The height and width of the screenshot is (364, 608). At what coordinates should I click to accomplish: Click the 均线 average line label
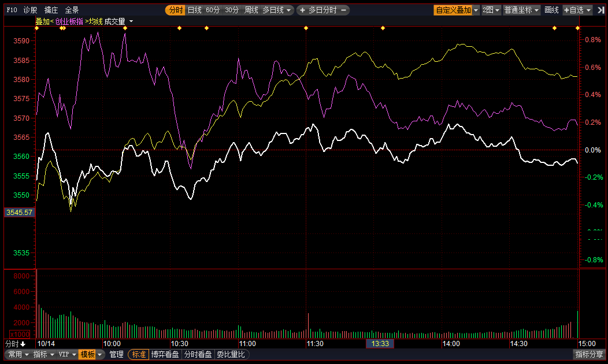click(x=95, y=22)
